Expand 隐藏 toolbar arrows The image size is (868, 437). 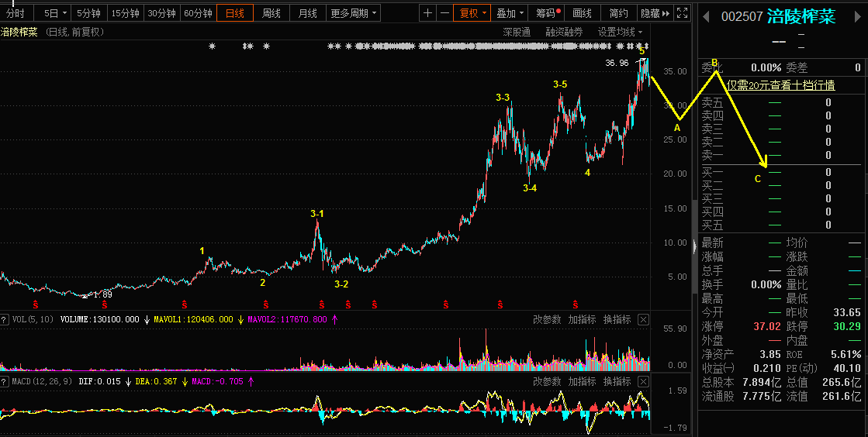coord(655,12)
